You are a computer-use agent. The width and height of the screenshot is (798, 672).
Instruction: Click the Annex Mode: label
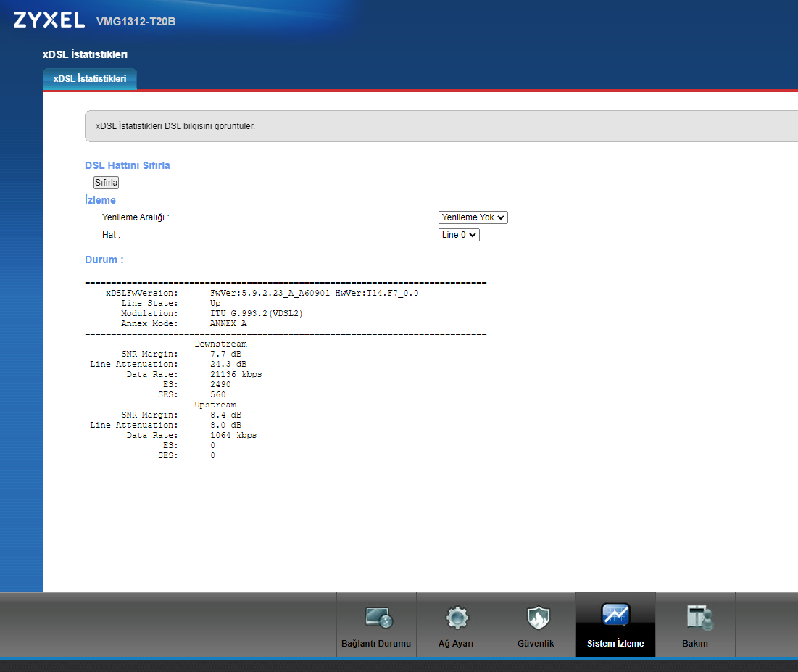point(149,324)
